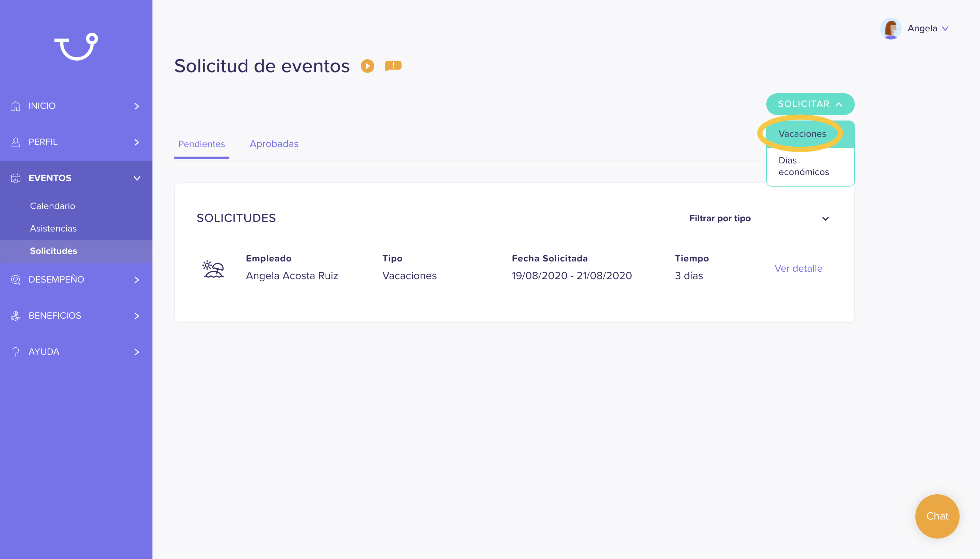Click the orange play video icon

coord(367,66)
